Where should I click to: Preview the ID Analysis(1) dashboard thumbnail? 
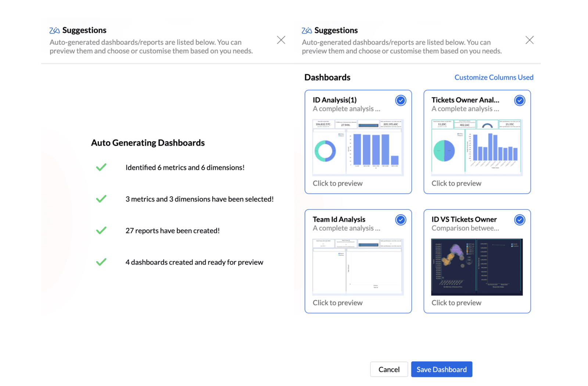pos(358,147)
